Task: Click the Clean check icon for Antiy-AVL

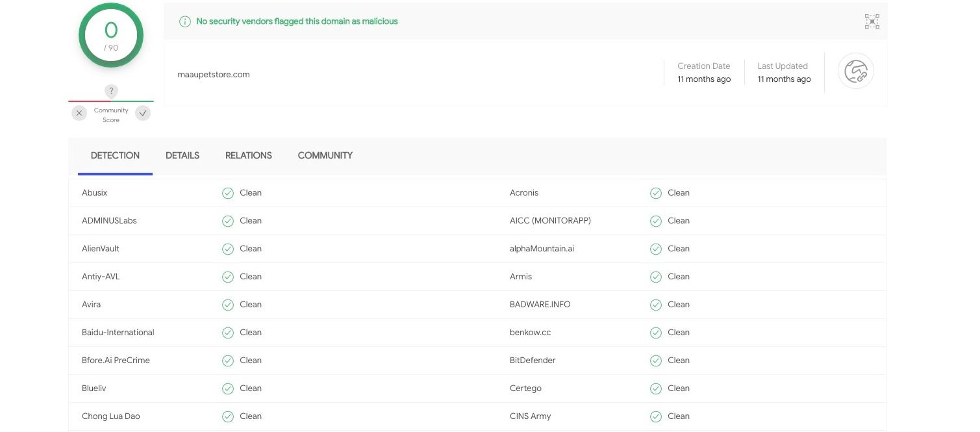Action: point(228,277)
